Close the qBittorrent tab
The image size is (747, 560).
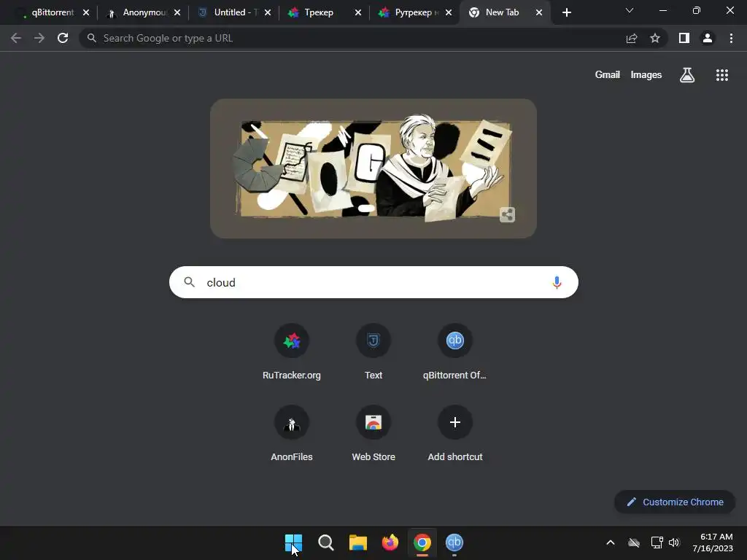coord(86,12)
